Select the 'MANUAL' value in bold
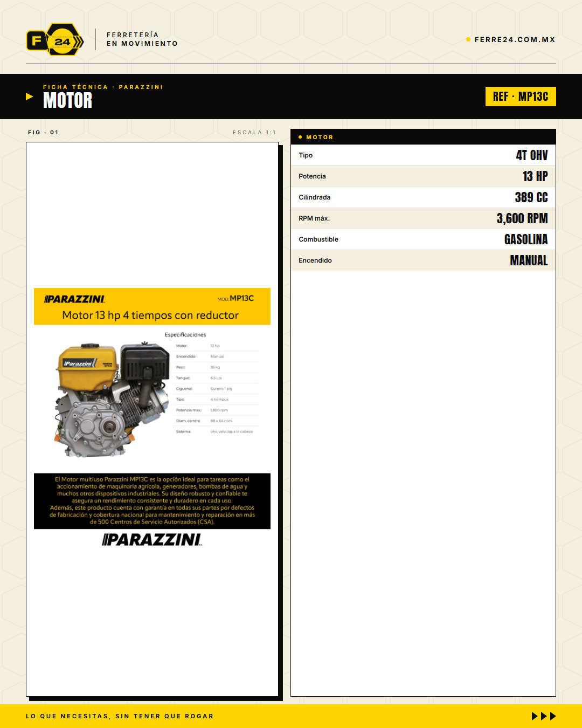Image resolution: width=582 pixels, height=728 pixels. pos(529,260)
